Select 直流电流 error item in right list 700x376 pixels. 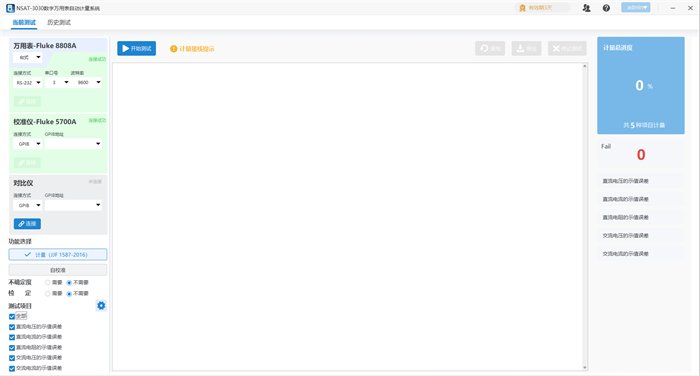click(641, 199)
